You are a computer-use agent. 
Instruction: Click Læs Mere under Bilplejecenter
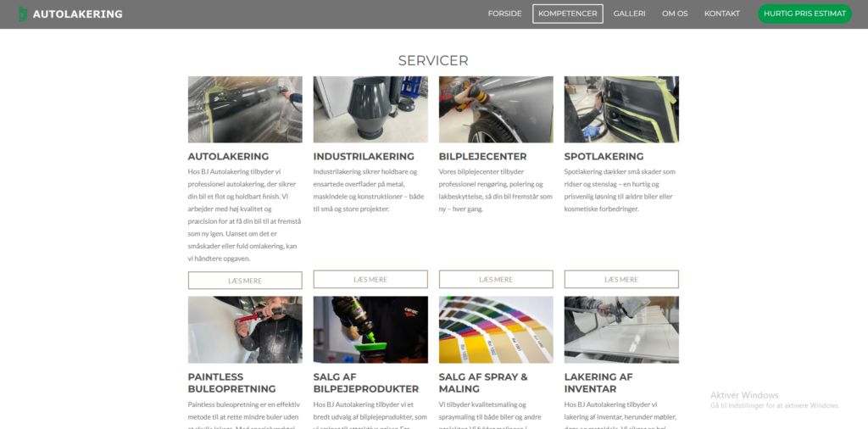pyautogui.click(x=496, y=279)
